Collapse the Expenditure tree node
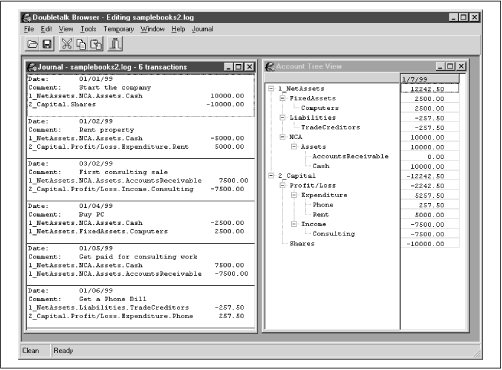The image size is (502, 370). [294, 195]
